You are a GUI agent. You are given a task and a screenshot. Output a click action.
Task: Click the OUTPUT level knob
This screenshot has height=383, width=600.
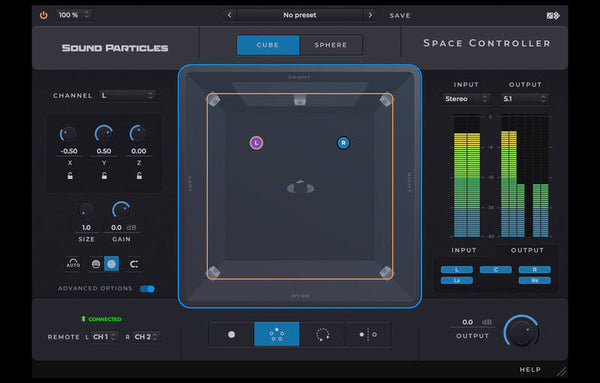click(522, 332)
